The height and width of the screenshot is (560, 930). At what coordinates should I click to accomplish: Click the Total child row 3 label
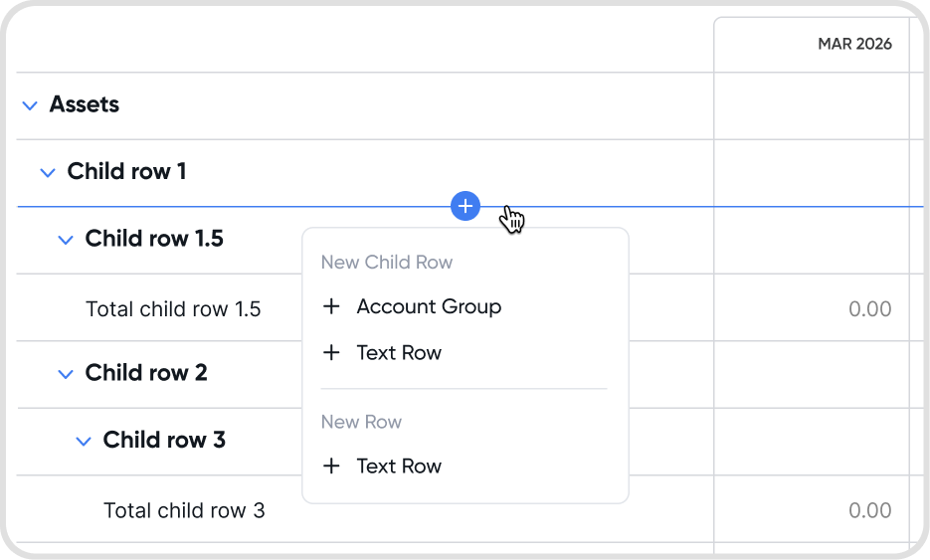point(184,510)
